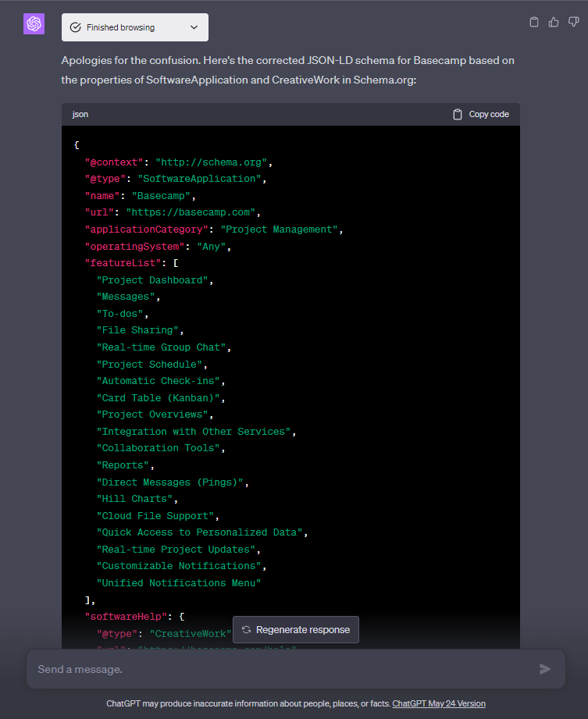
Task: Click "Hill Charts" entry
Action: (x=134, y=498)
